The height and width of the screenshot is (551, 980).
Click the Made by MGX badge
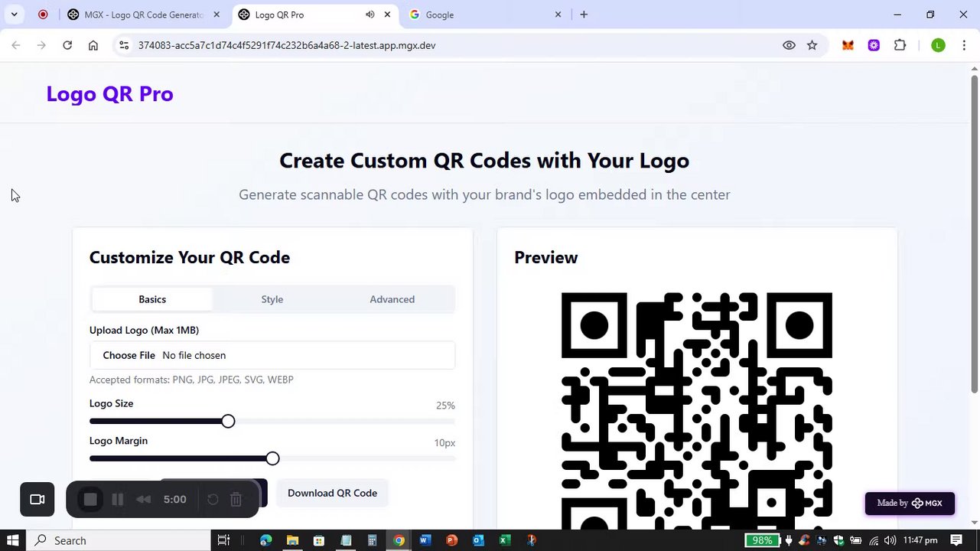[910, 503]
